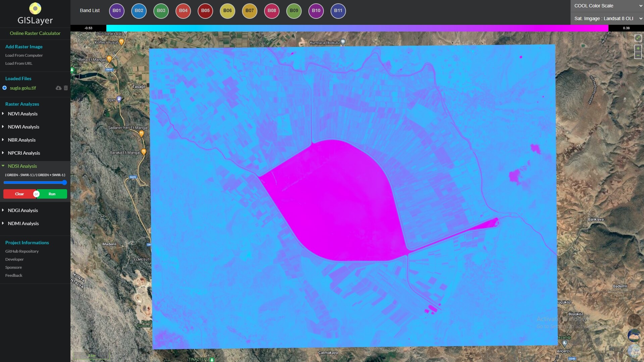Expand NDVI Analysis section
The width and height of the screenshot is (644, 362).
click(x=22, y=114)
